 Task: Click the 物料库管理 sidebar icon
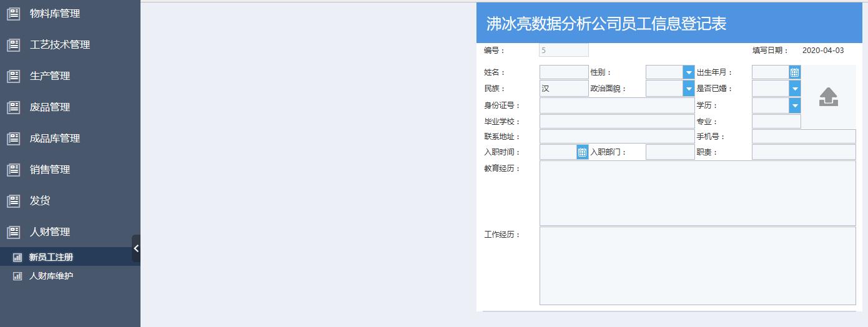(x=14, y=14)
